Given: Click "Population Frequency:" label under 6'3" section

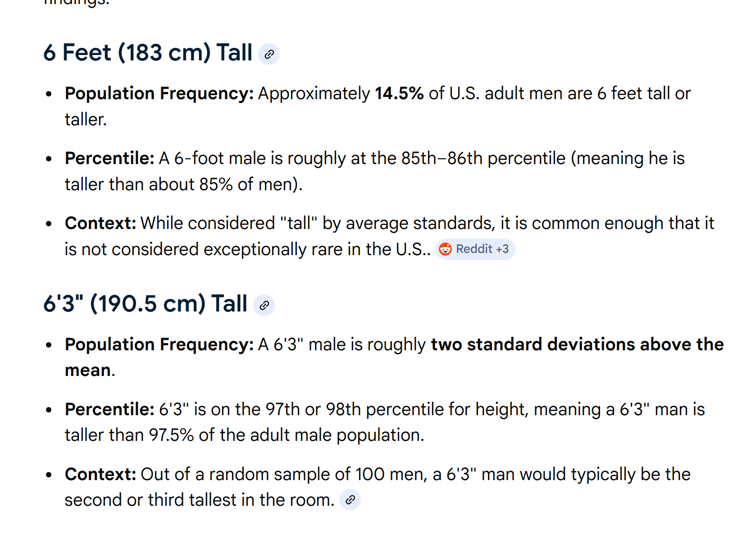Looking at the screenshot, I should pyautogui.click(x=159, y=344).
